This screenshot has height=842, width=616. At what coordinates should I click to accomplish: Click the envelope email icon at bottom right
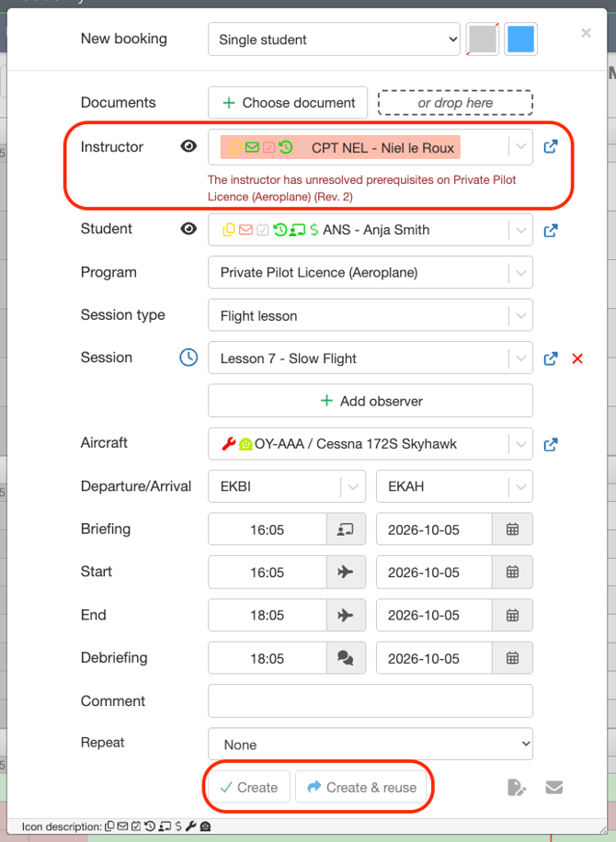(x=554, y=788)
